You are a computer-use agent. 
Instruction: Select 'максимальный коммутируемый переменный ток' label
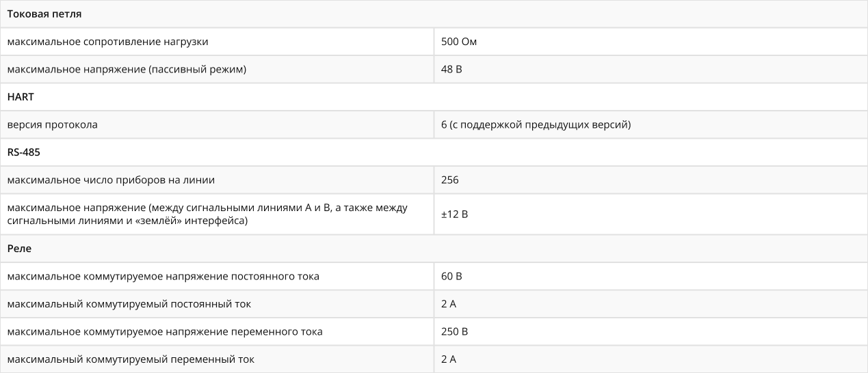(217, 359)
